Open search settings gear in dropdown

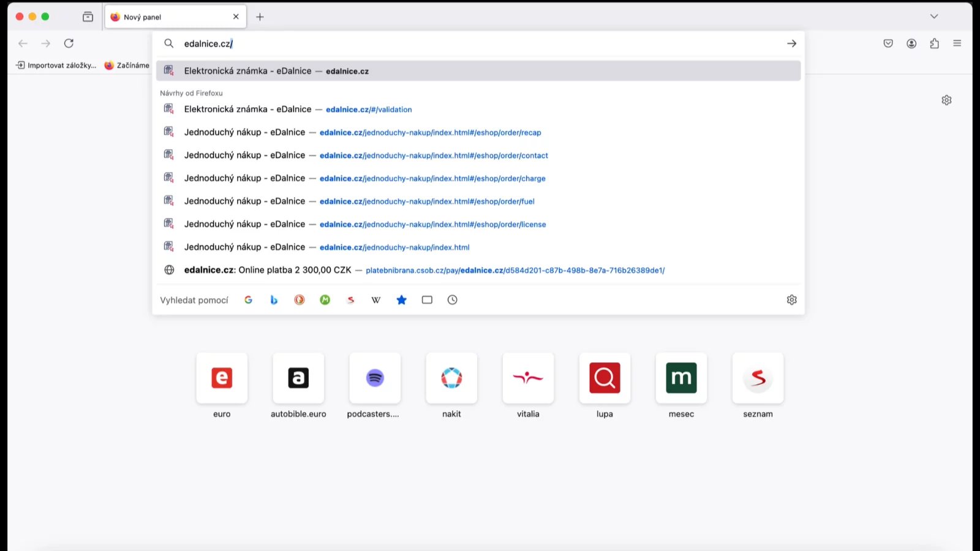792,300
